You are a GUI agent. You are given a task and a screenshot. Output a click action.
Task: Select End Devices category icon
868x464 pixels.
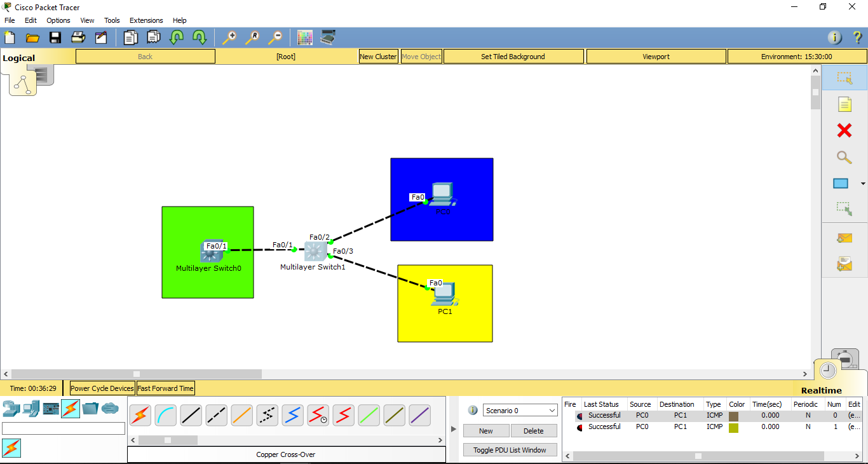pyautogui.click(x=31, y=409)
